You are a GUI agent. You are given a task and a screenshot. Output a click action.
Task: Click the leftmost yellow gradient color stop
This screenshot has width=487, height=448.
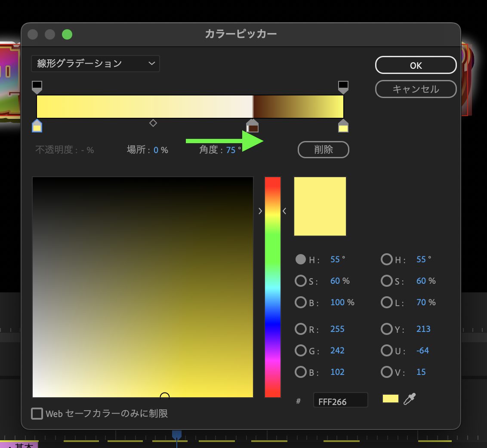37,126
